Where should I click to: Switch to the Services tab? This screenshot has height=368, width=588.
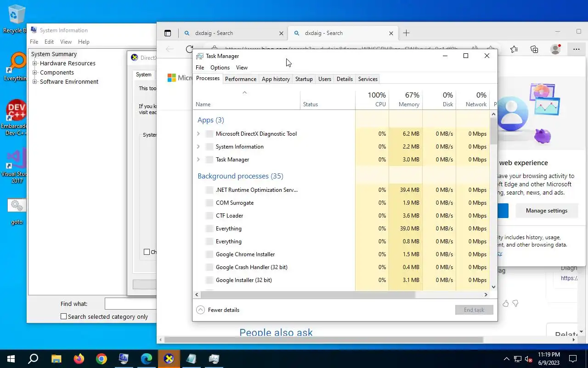(x=368, y=79)
